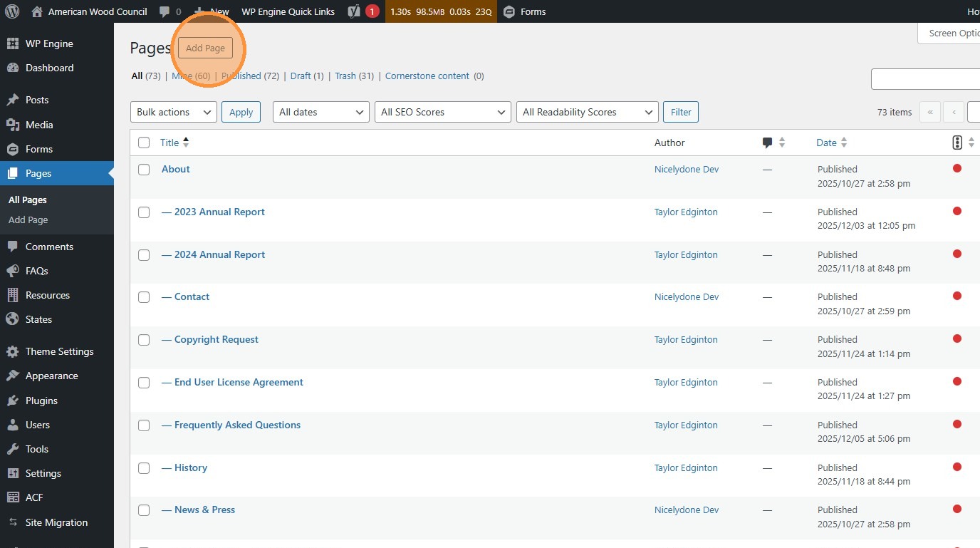This screenshot has width=980, height=548.
Task: Expand the All Readability Scores dropdown
Action: pos(588,112)
